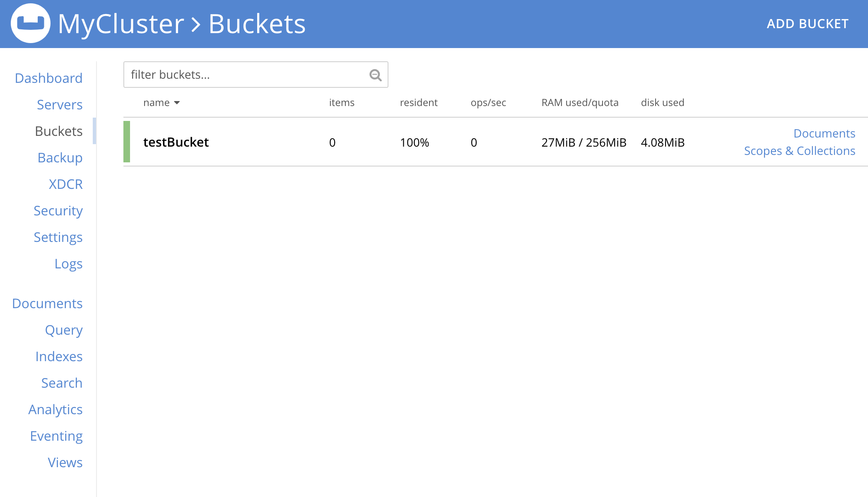
Task: Type in the filter buckets field
Action: [244, 75]
